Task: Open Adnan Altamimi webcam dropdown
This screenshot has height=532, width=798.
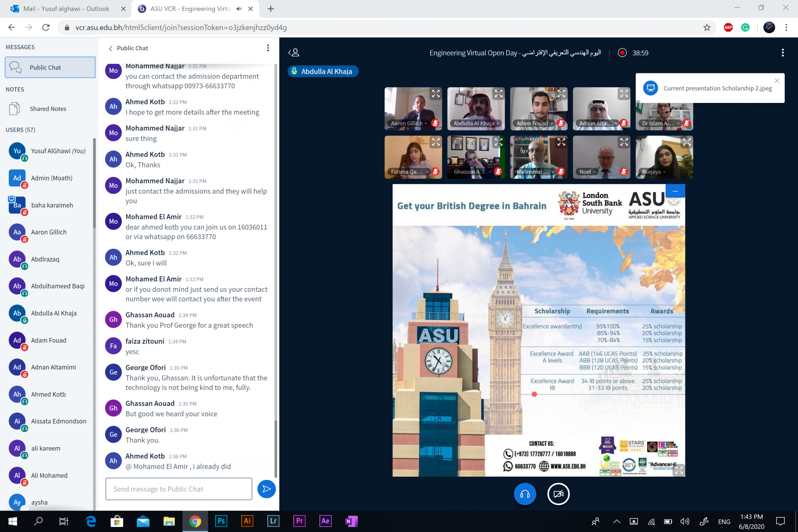Action: 598,123
